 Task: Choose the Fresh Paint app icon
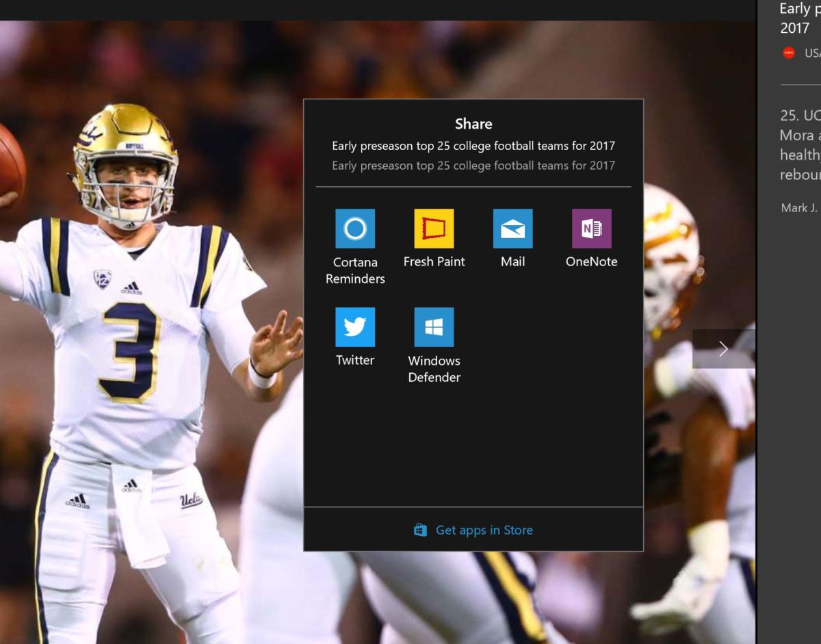[x=434, y=229]
